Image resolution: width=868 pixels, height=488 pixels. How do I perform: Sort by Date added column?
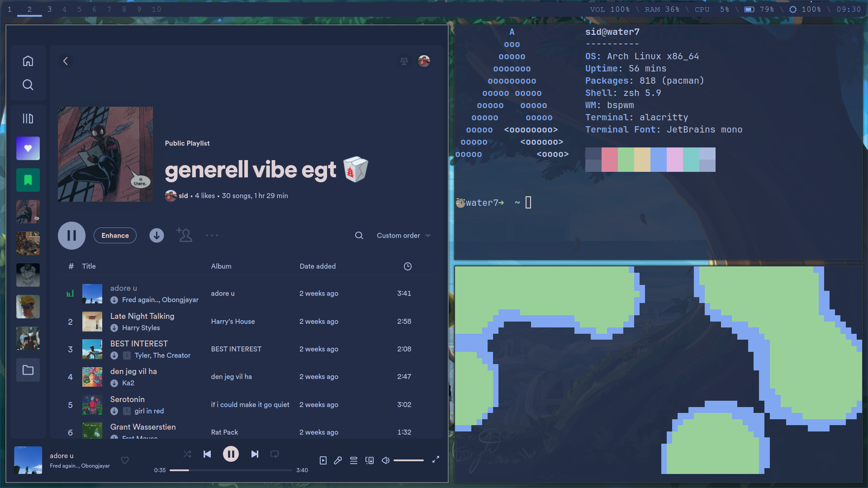[x=318, y=266]
